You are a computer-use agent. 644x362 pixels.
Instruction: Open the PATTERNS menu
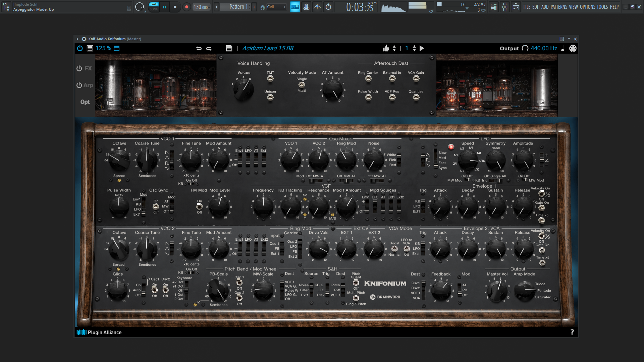tap(559, 7)
